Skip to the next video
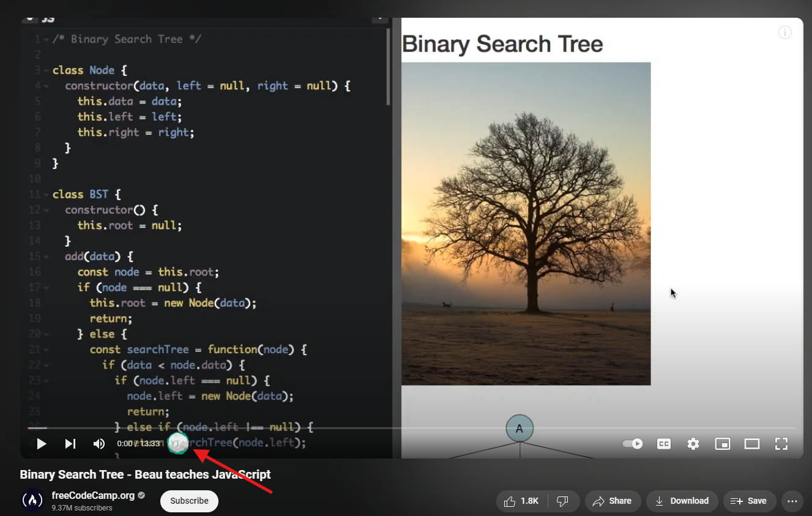812x516 pixels. click(x=70, y=444)
